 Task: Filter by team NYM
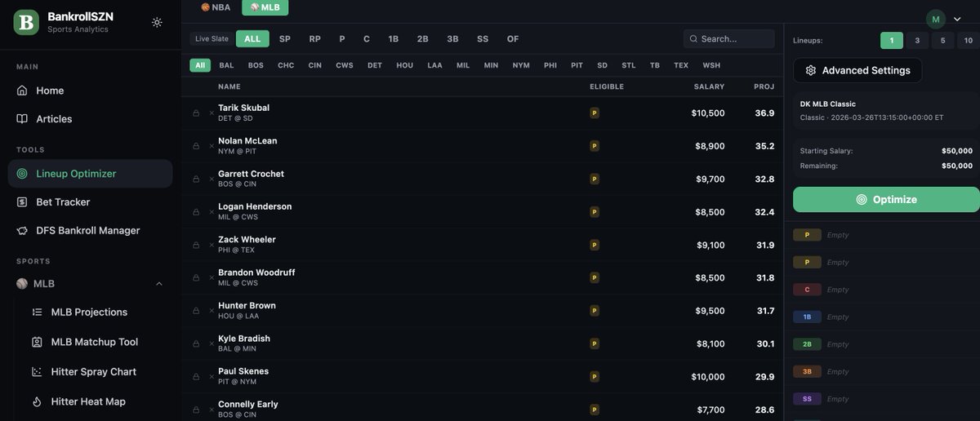click(x=521, y=65)
